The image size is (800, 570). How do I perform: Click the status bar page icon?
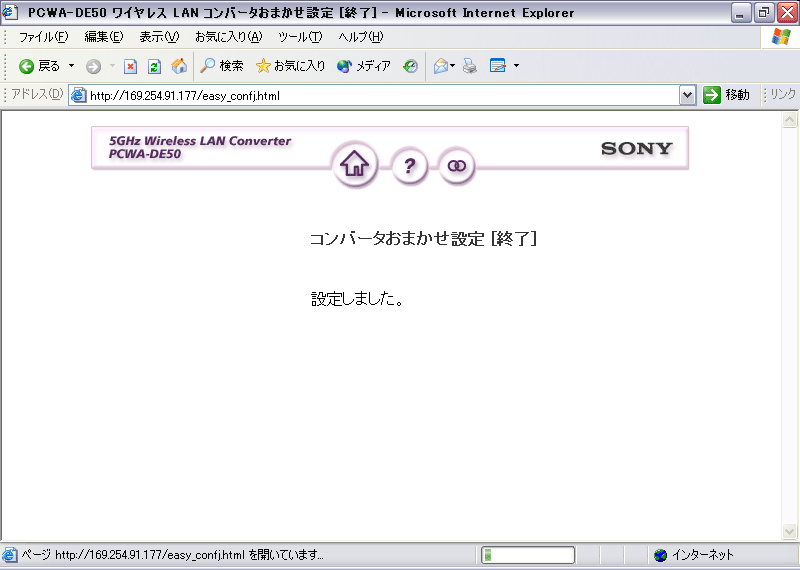click(9, 555)
